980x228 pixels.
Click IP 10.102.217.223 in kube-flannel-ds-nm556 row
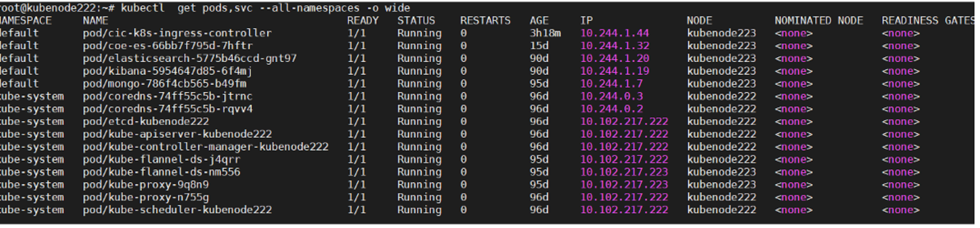coord(624,172)
